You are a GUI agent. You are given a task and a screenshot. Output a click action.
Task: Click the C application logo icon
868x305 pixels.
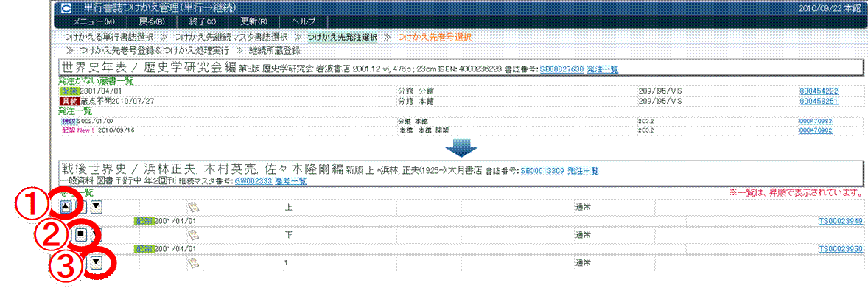coord(66,9)
